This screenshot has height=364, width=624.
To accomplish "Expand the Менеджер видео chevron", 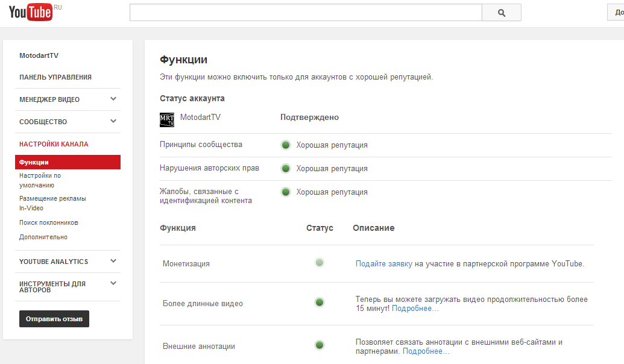I will (113, 99).
